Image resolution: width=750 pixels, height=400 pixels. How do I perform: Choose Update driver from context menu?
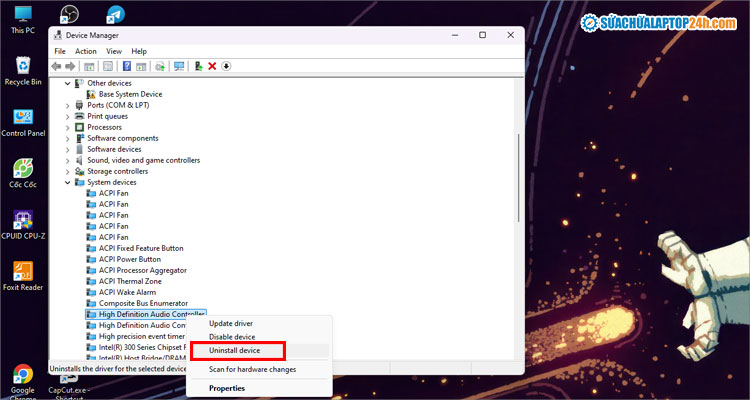259,324
